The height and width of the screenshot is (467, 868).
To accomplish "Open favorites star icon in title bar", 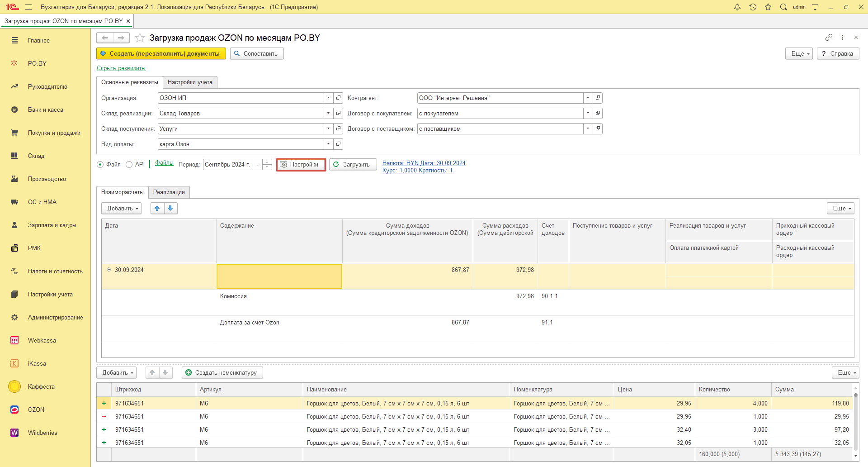I will click(x=768, y=7).
